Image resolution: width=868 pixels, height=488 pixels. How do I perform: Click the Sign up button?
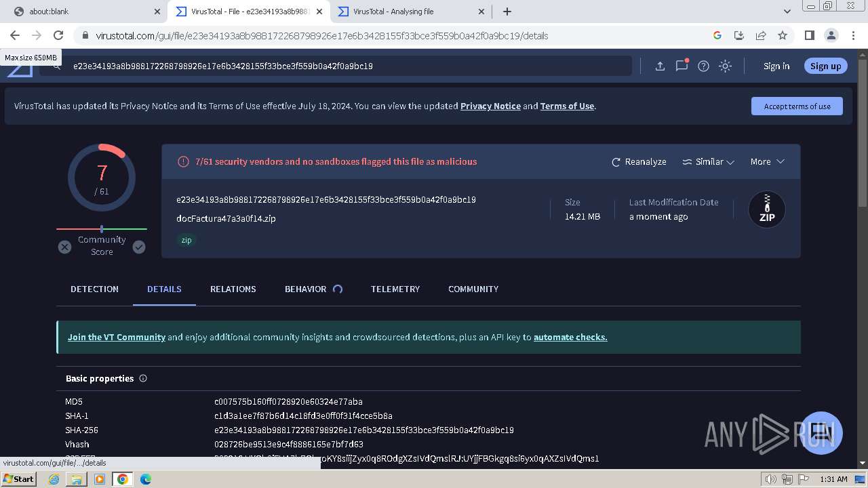(825, 66)
